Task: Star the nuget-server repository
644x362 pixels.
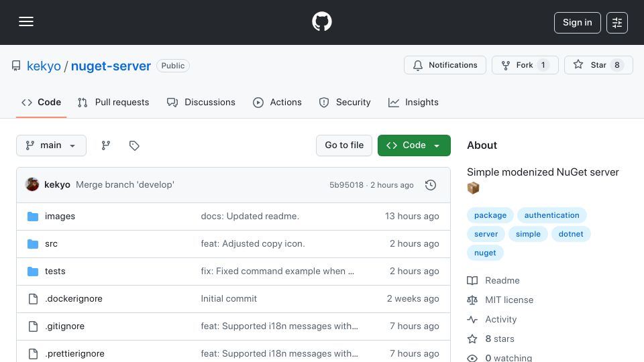Action: 598,65
